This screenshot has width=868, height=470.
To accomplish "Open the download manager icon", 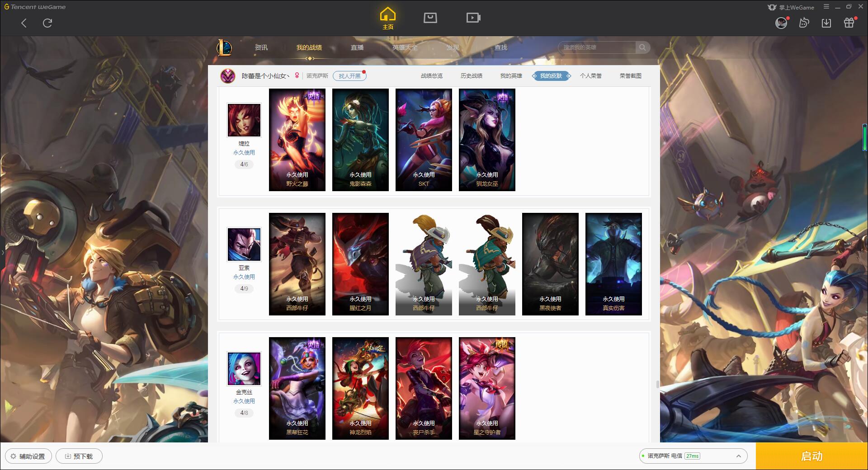I will [x=826, y=23].
